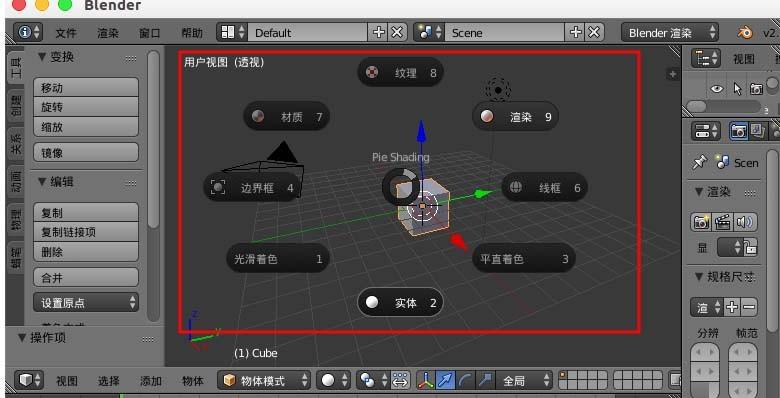Open the outliner editor type selector
The height and width of the screenshot is (398, 780).
[x=706, y=59]
